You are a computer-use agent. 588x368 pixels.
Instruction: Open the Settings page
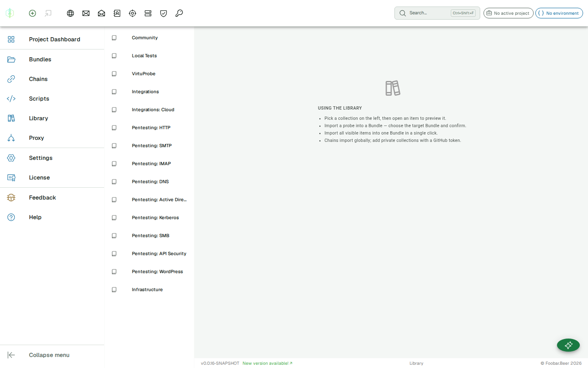[x=52, y=158]
